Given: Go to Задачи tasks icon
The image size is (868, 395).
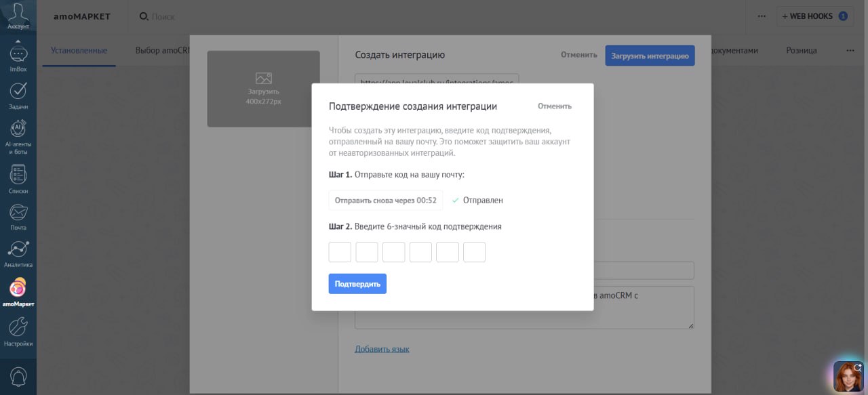Looking at the screenshot, I should [18, 96].
